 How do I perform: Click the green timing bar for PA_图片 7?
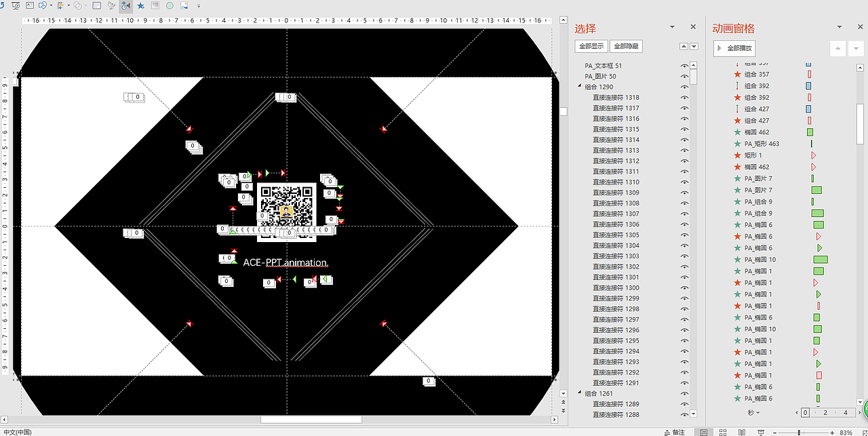pyautogui.click(x=816, y=190)
